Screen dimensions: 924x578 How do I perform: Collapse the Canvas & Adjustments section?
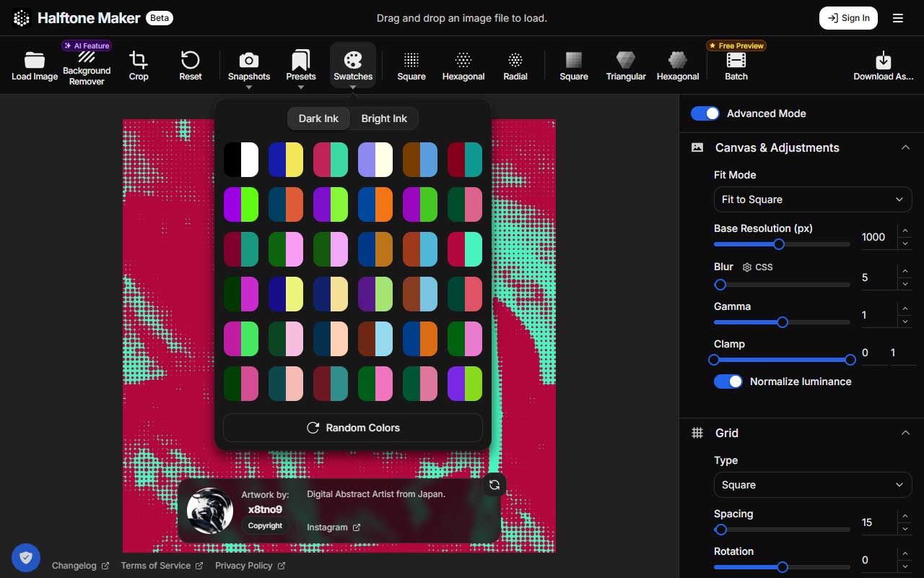click(x=905, y=147)
